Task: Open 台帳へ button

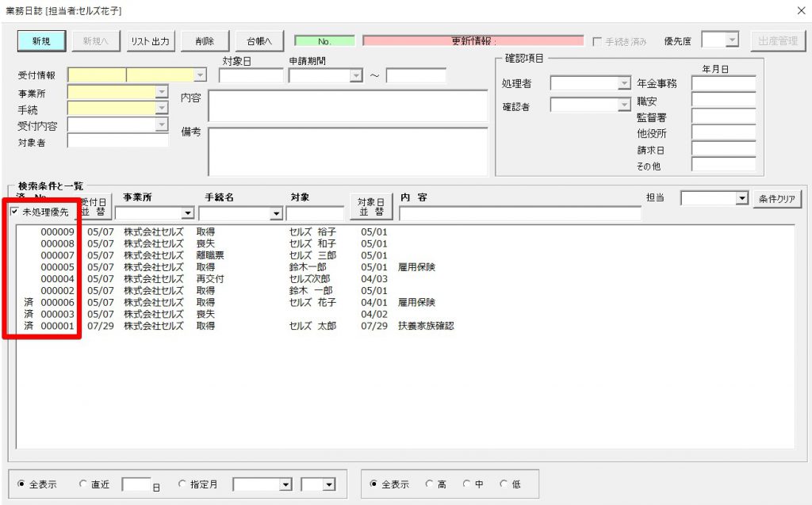Action: point(259,41)
